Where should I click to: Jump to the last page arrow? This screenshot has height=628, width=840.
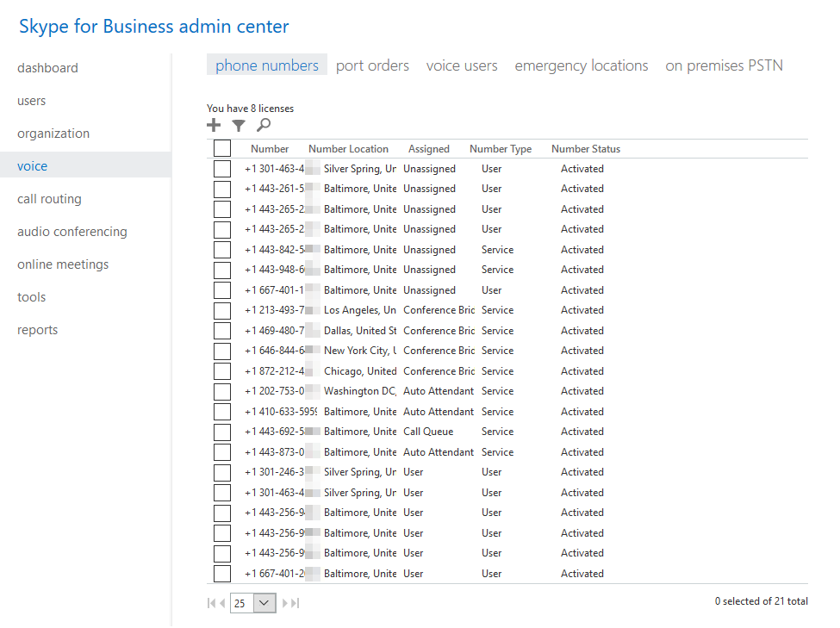pyautogui.click(x=294, y=603)
